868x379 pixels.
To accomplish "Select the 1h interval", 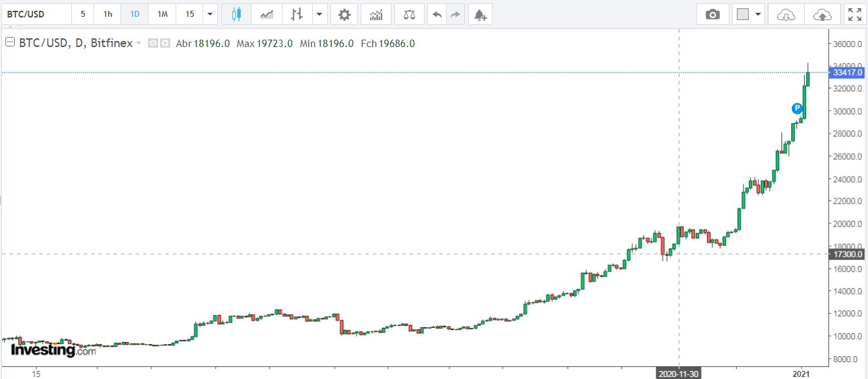I will click(108, 14).
